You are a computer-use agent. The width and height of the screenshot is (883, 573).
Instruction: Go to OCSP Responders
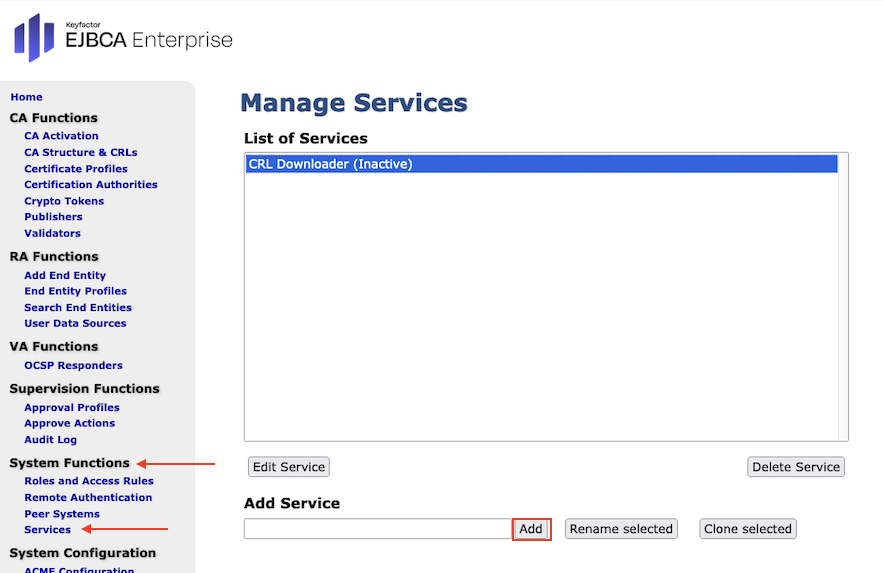73,365
